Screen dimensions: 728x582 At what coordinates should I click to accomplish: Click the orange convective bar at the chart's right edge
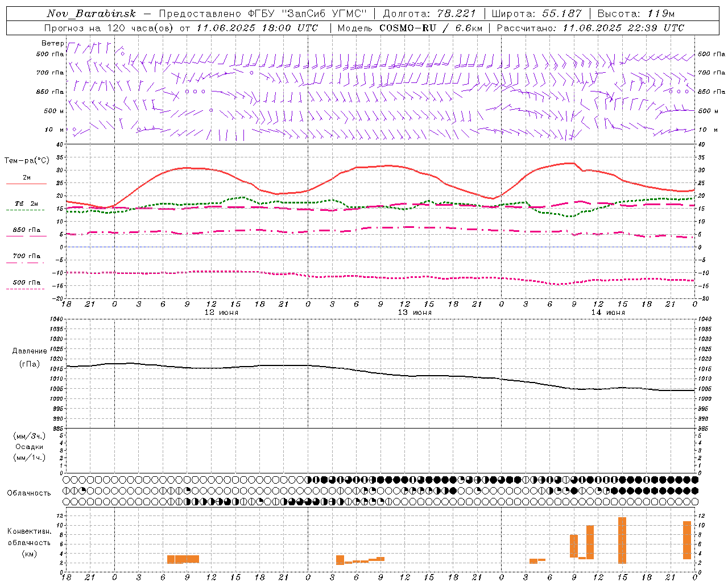click(x=687, y=540)
